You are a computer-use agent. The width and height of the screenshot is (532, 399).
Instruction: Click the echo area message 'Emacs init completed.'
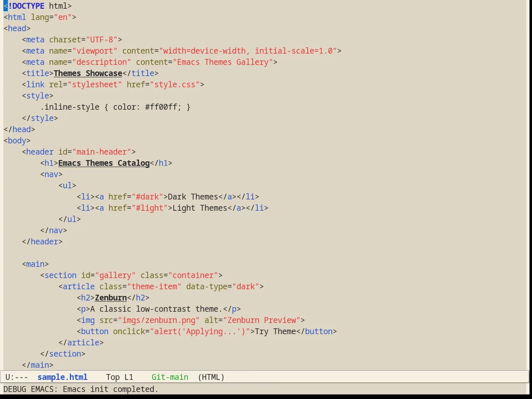point(111,389)
